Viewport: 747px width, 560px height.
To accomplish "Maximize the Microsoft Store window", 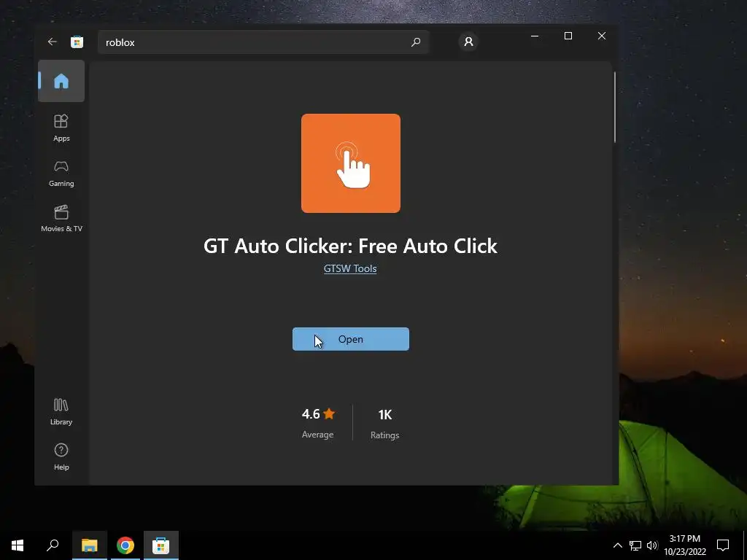I will click(568, 36).
